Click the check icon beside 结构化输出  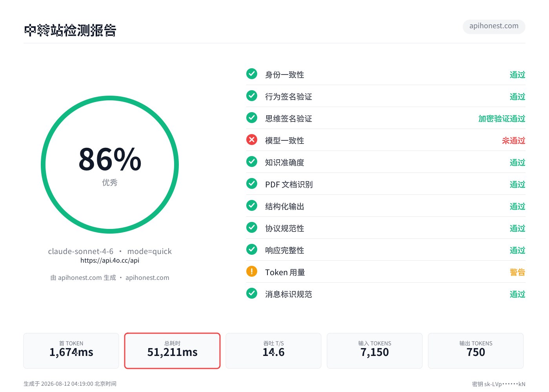click(x=252, y=205)
